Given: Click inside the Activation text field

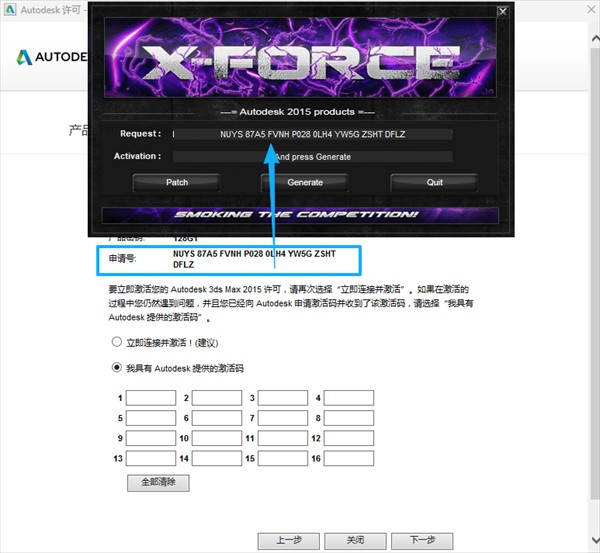Looking at the screenshot, I should [312, 157].
